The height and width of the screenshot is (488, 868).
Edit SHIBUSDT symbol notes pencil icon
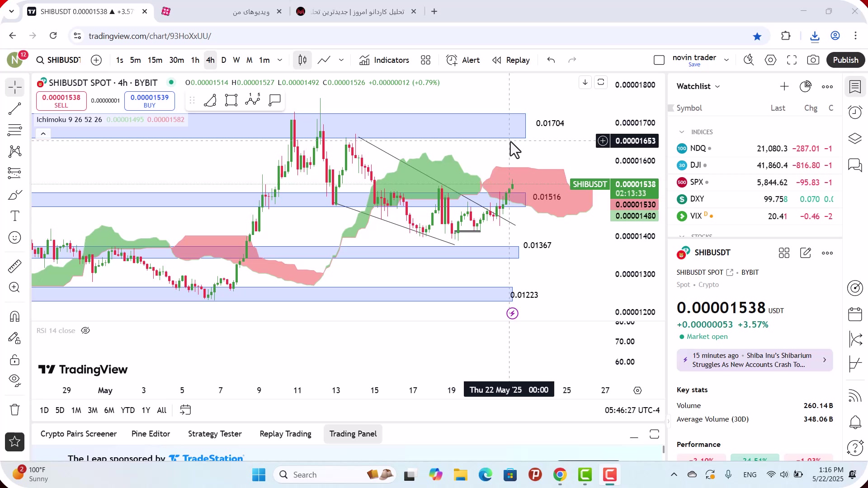[x=806, y=253]
